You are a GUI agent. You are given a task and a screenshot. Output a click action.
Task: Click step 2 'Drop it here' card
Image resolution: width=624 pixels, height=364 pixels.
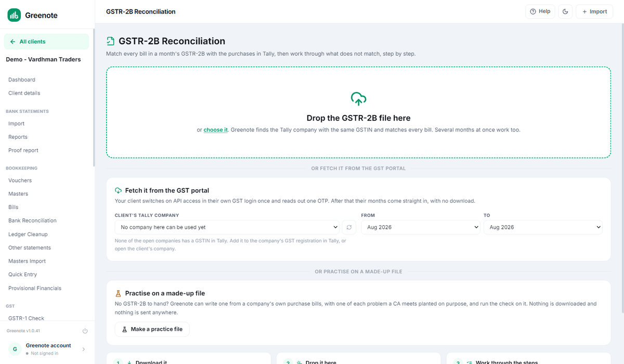pos(358,358)
